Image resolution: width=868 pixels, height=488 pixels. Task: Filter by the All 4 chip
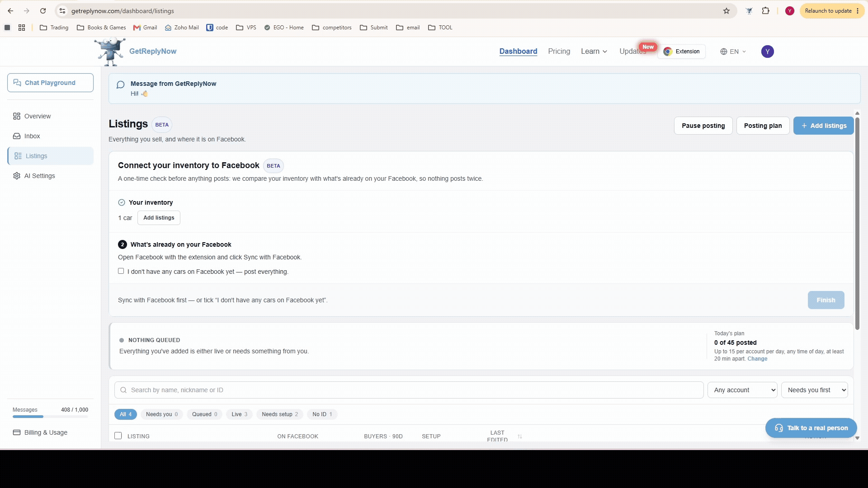click(x=125, y=414)
